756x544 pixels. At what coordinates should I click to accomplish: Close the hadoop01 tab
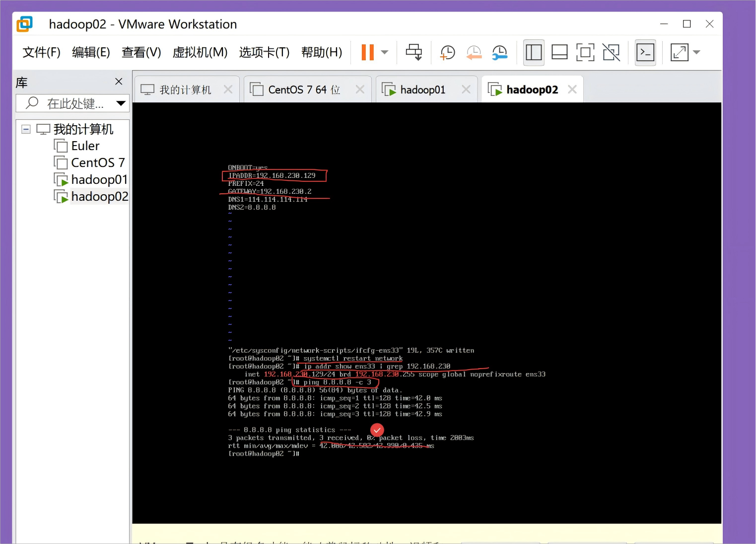(466, 89)
